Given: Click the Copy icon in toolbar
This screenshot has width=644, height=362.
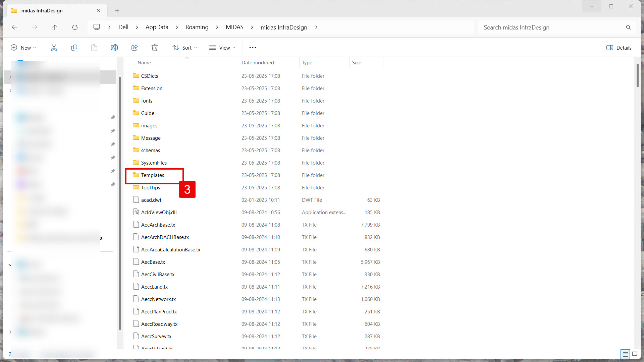Looking at the screenshot, I should point(74,48).
